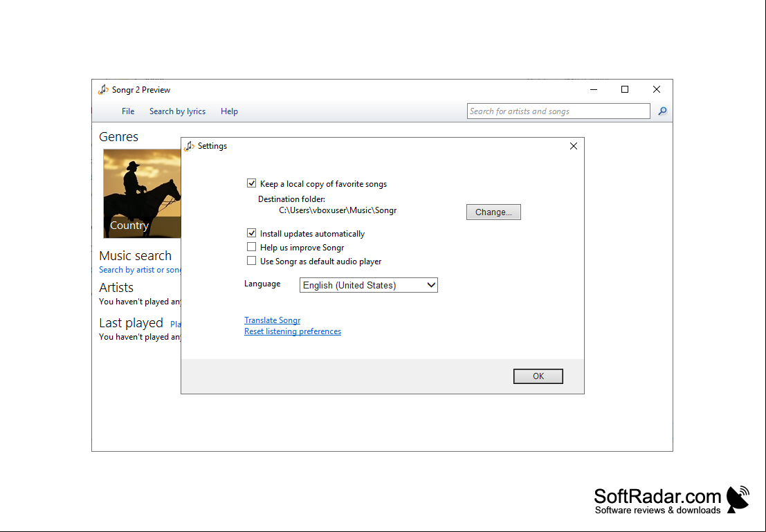Close the Settings dialog
This screenshot has width=766, height=532.
[x=574, y=146]
